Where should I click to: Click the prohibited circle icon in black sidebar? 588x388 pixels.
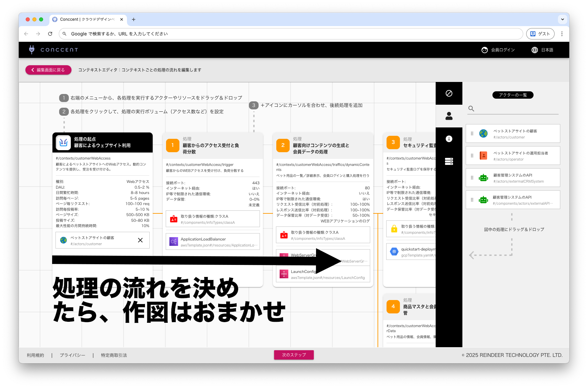tap(449, 93)
